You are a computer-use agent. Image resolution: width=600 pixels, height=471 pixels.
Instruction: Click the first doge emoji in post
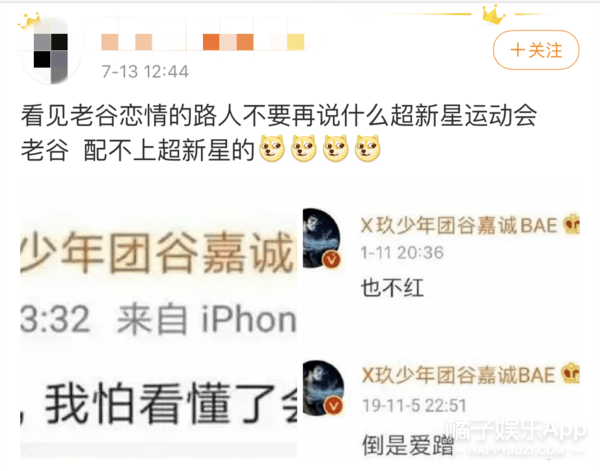point(272,148)
